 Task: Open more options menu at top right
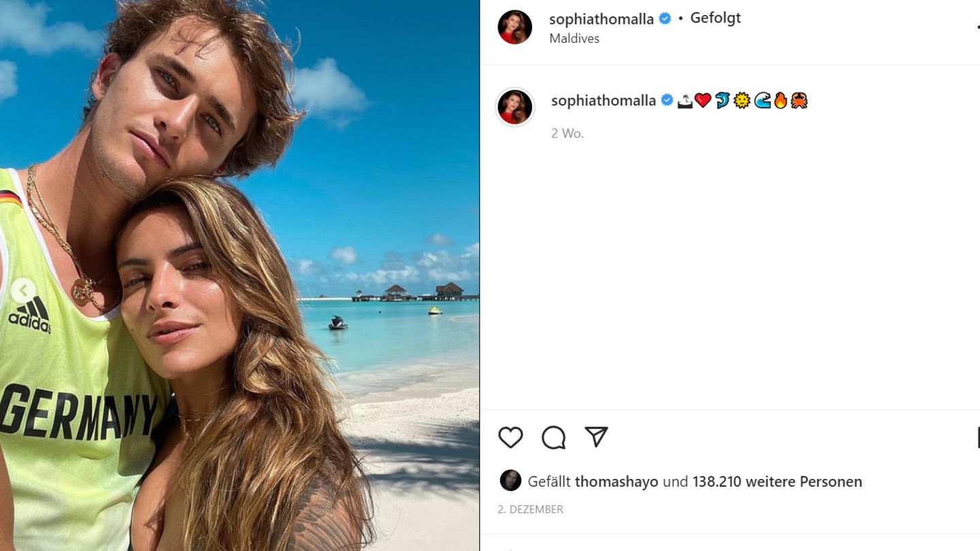pos(978,26)
